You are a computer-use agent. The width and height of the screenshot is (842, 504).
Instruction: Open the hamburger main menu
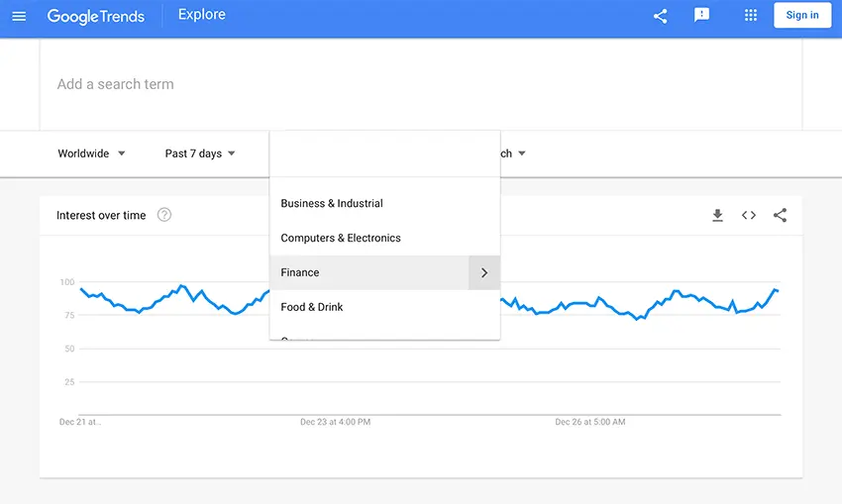[19, 16]
